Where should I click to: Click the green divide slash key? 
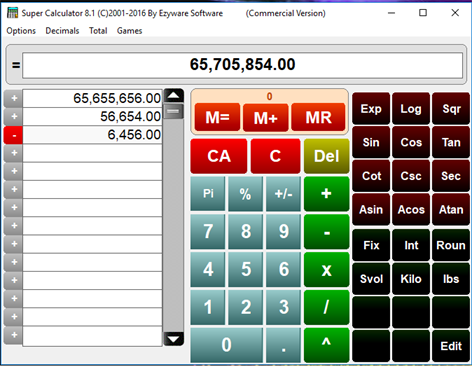[x=326, y=307]
